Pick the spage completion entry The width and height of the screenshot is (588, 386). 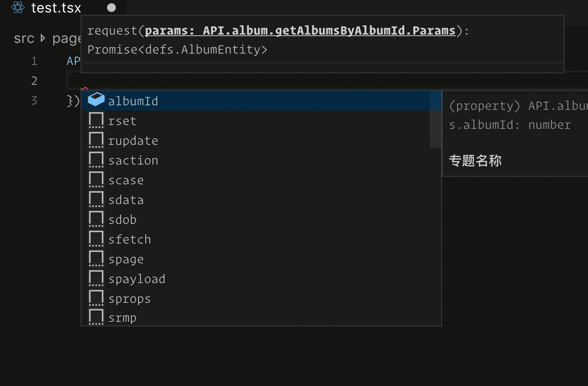point(261,259)
